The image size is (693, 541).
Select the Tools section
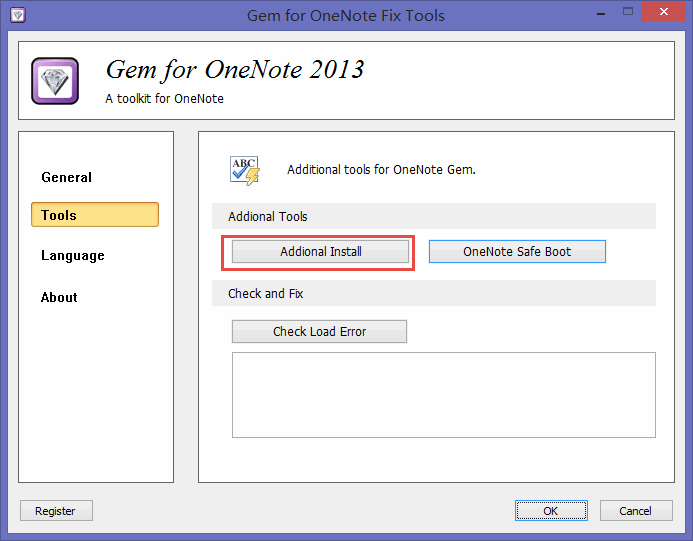click(x=95, y=215)
